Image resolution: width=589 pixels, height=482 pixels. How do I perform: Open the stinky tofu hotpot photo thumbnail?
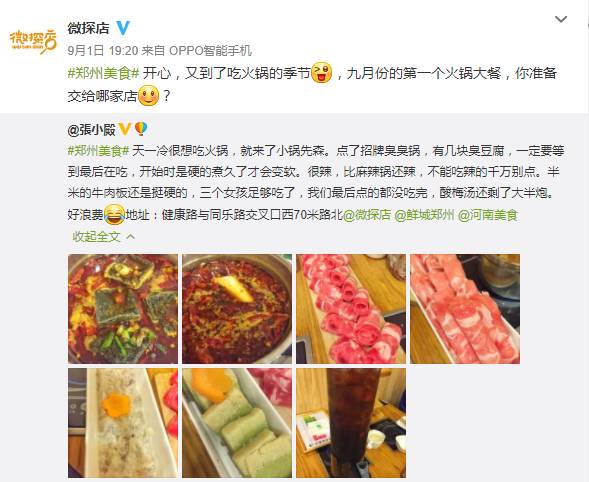[x=123, y=309]
